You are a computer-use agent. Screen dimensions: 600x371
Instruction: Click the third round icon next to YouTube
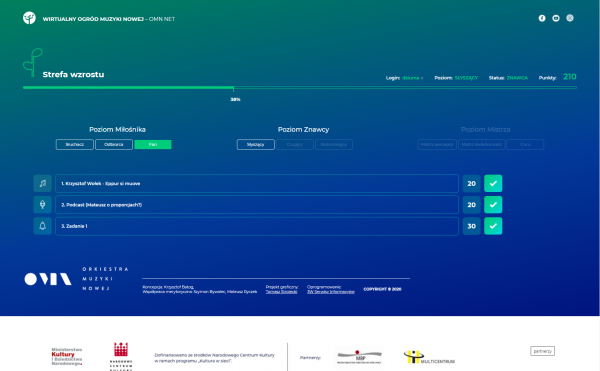click(570, 18)
